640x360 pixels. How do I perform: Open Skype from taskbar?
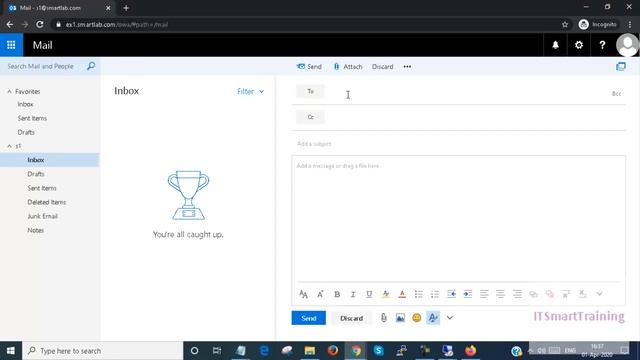(378, 351)
